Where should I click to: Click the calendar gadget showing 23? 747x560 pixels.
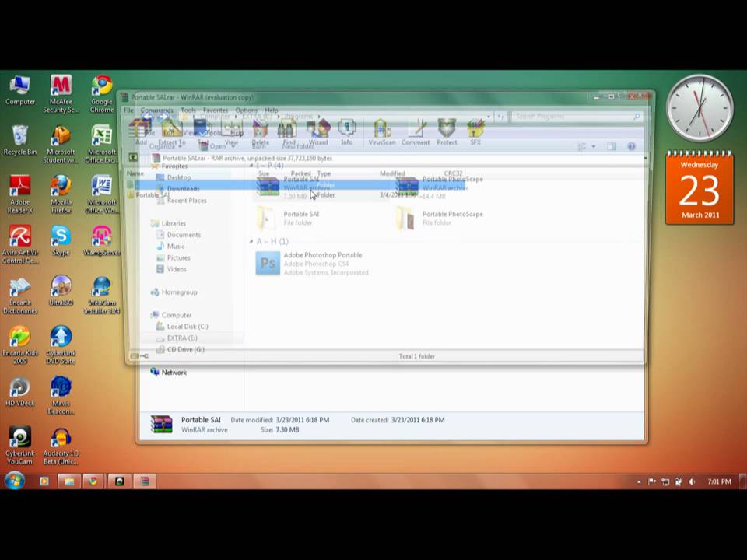[700, 187]
